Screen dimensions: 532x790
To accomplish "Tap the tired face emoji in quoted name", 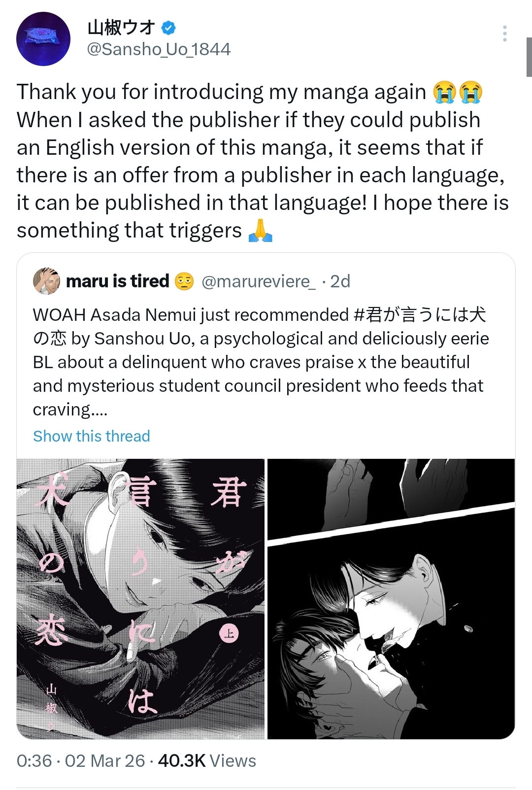I will click(184, 281).
